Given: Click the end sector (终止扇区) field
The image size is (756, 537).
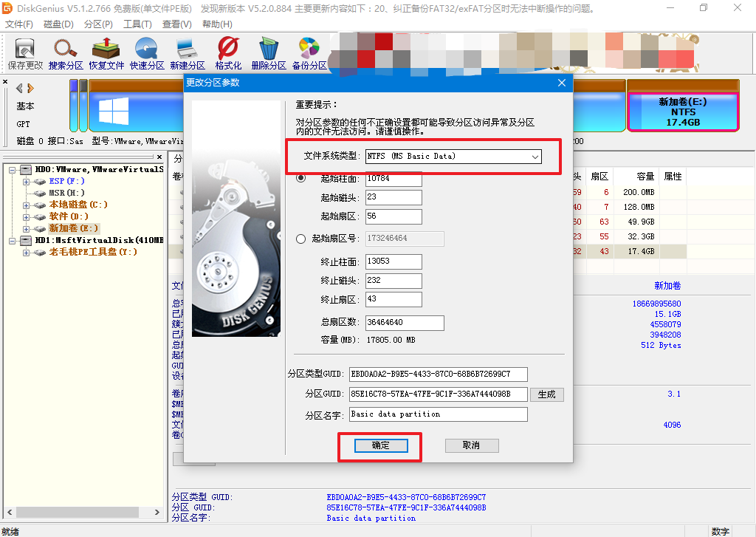Looking at the screenshot, I should (394, 299).
